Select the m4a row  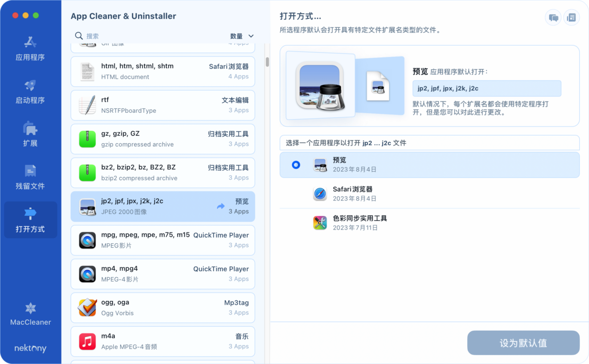coord(163,341)
